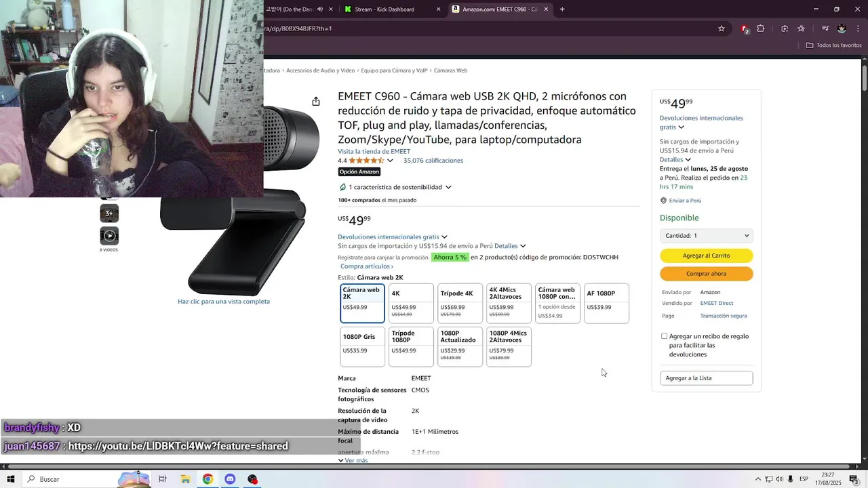The image size is (868, 488).
Task: Click Comprar ahora button
Action: [707, 274]
